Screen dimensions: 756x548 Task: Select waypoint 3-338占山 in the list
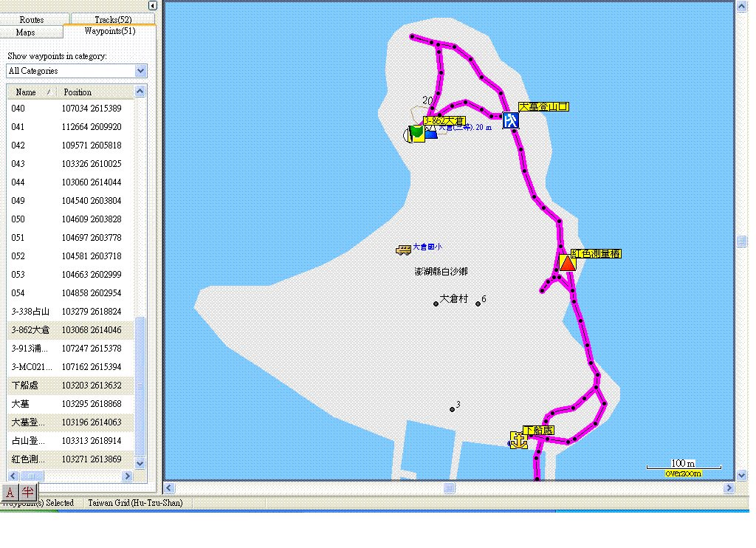point(70,312)
